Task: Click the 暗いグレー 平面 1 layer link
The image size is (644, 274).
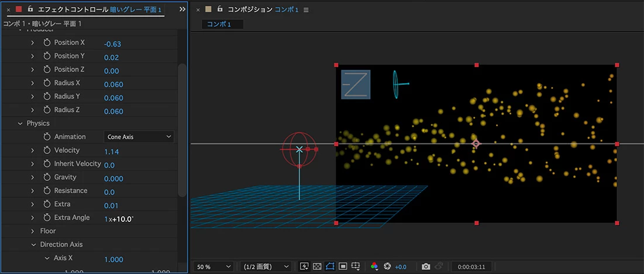Action: pyautogui.click(x=136, y=9)
